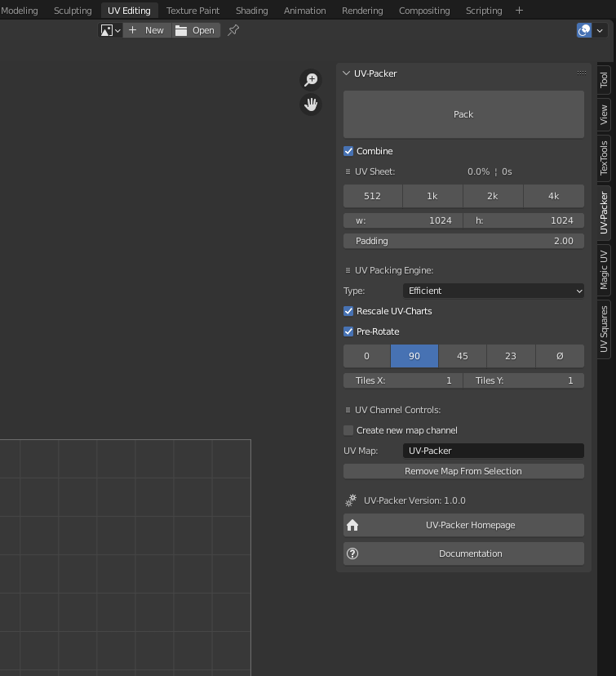The image size is (616, 676).
Task: Toggle the image pin icon
Action: click(233, 30)
